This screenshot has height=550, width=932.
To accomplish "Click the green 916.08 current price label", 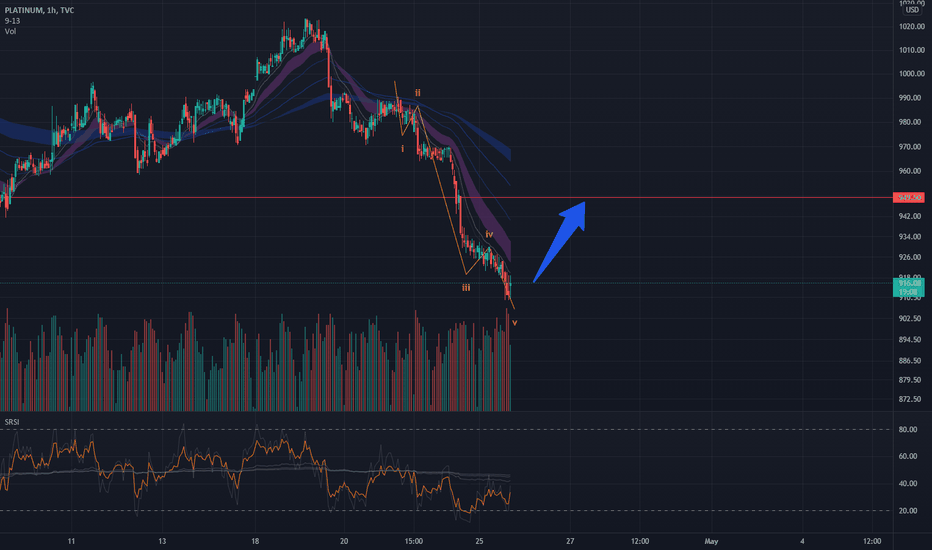I will point(909,288).
